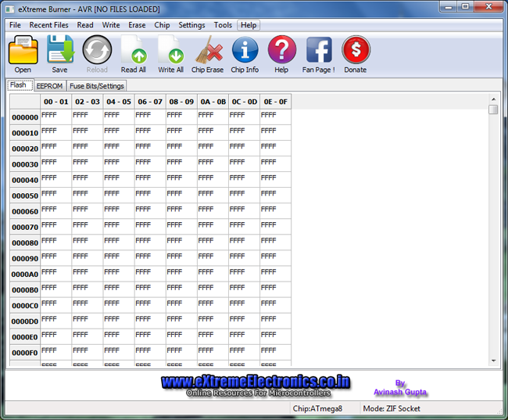The height and width of the screenshot is (420, 508).
Task: Click the Write All toolbar icon
Action: click(x=170, y=49)
